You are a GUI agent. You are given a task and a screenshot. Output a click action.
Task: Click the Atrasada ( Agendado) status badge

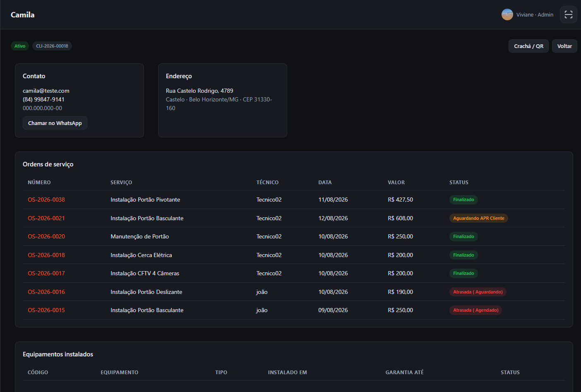tap(476, 310)
